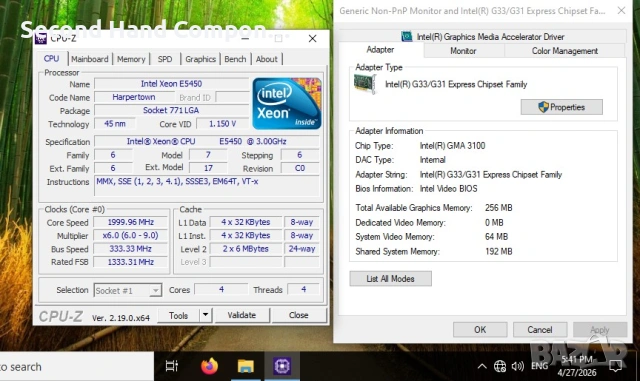Screen dimensions: 640x381
Task: Click the Tools button in CPU-Z
Action: [178, 315]
